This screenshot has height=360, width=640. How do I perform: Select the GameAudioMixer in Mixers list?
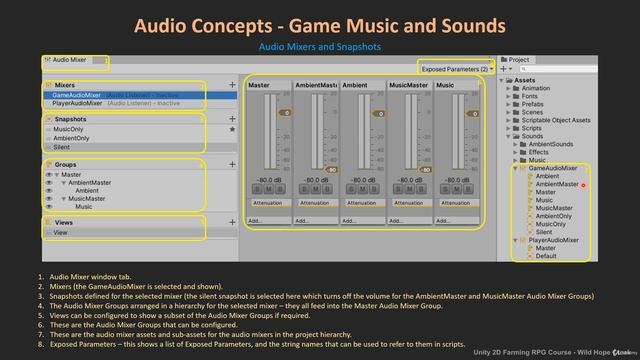coord(140,95)
